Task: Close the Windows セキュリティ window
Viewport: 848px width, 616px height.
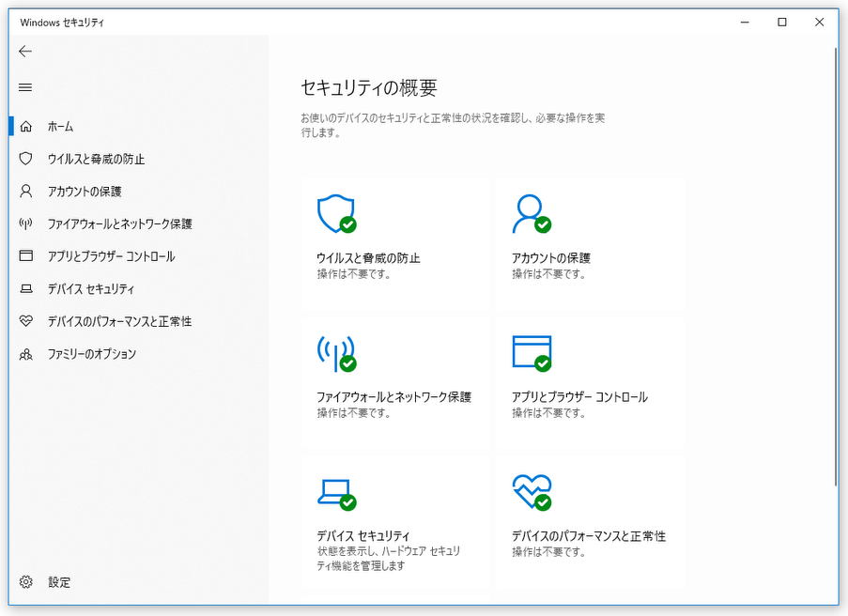Action: tap(819, 22)
